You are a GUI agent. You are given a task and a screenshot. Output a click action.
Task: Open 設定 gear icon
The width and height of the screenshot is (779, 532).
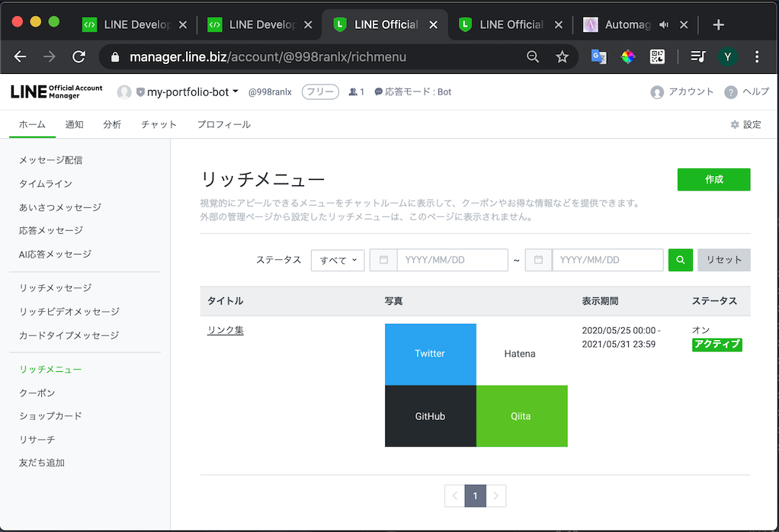735,125
